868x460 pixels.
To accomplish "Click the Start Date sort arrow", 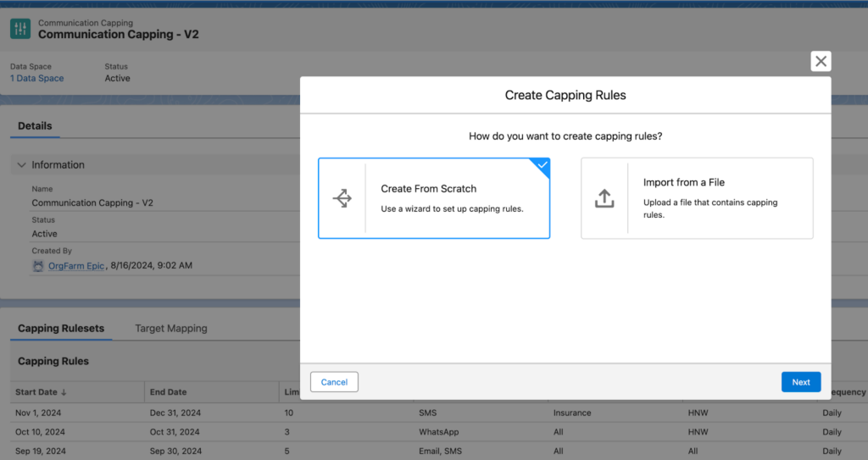I will tap(65, 392).
